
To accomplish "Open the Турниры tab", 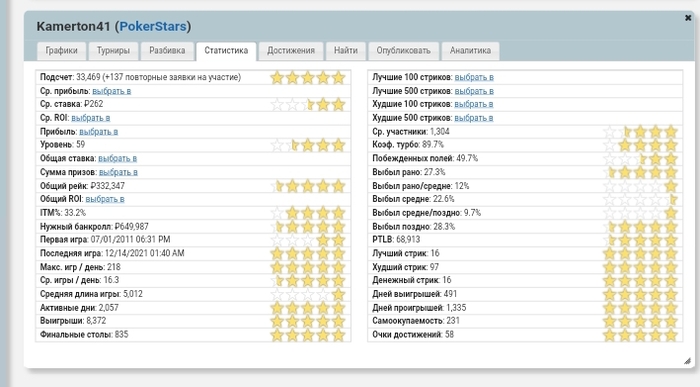I will (x=113, y=51).
